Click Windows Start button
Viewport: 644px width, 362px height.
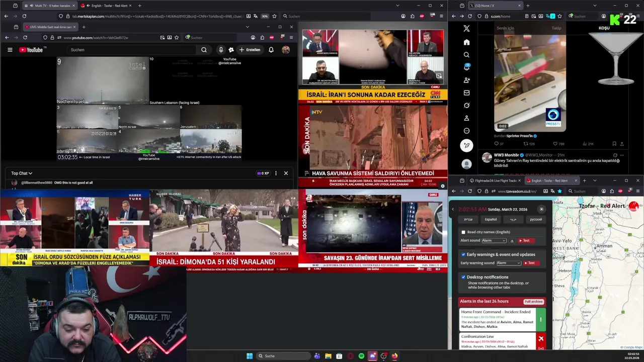click(250, 356)
